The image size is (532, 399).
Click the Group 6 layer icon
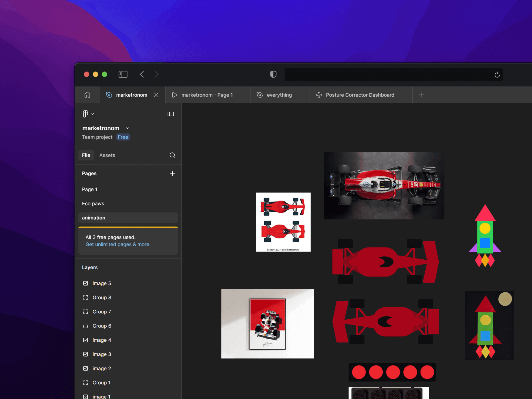[86, 326]
